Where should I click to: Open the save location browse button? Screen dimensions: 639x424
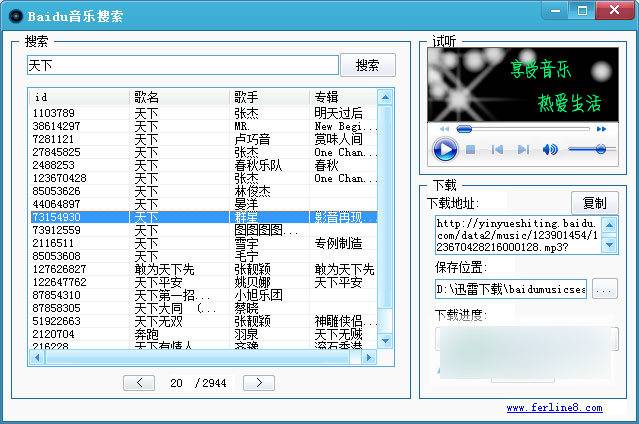(604, 289)
